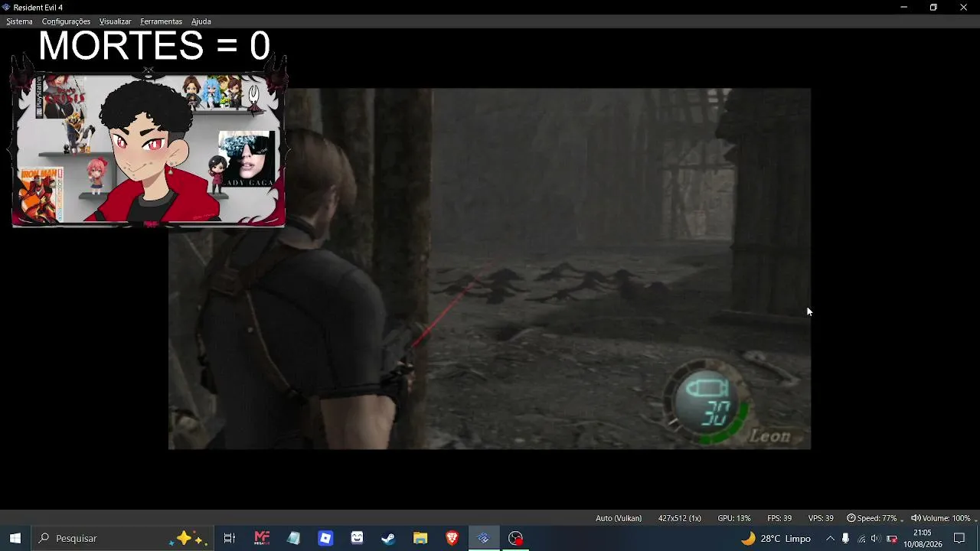Click the FPS: 39 status entry
This screenshot has width=980, height=551.
779,518
